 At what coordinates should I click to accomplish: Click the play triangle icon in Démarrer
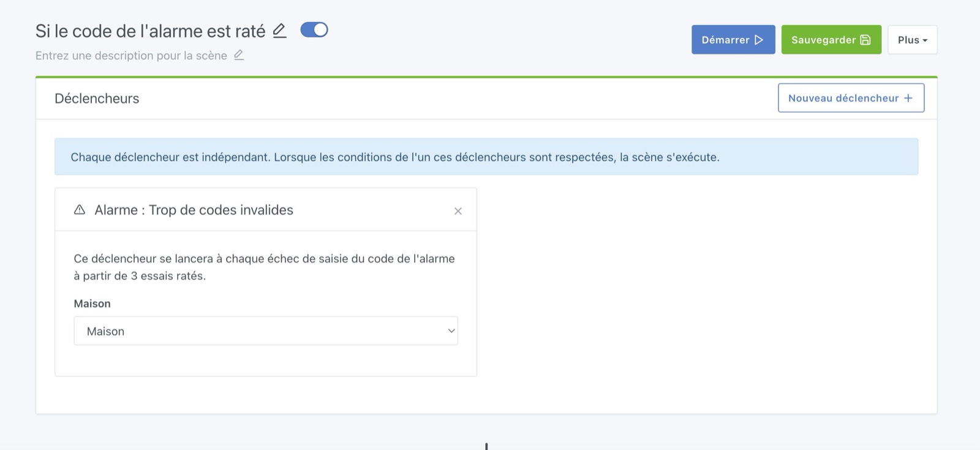[x=759, y=40]
